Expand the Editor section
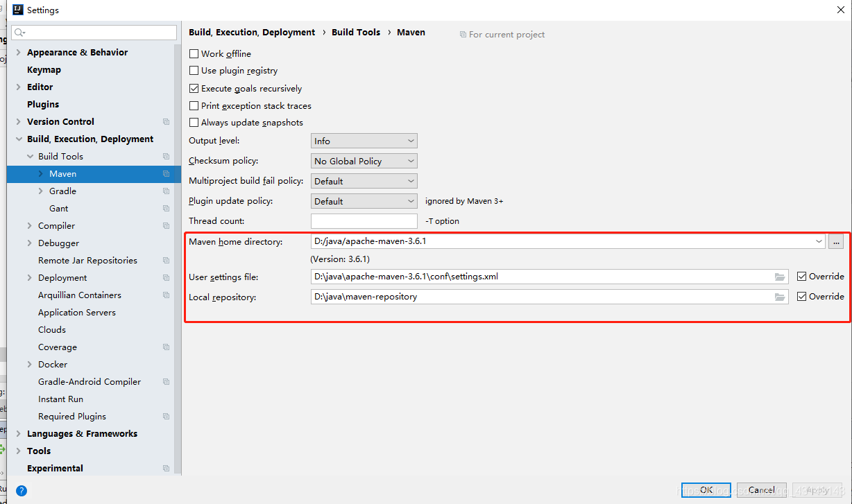Viewport: 852px width, 504px height. (x=18, y=87)
